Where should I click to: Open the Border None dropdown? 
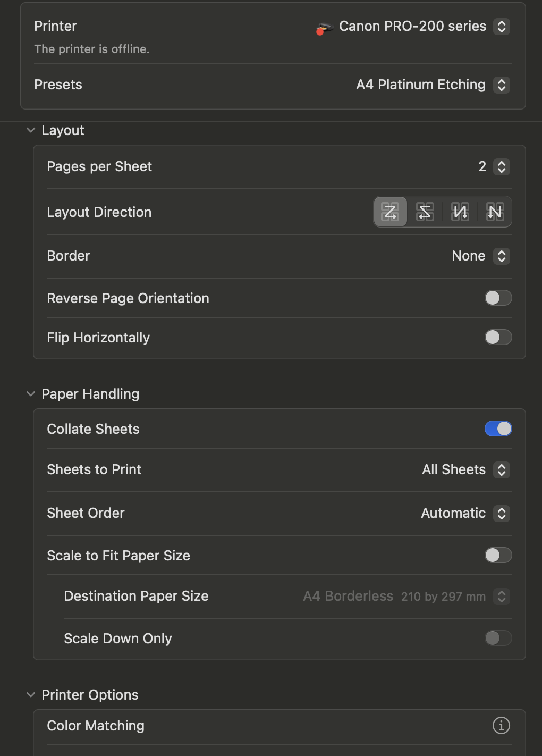tap(481, 256)
